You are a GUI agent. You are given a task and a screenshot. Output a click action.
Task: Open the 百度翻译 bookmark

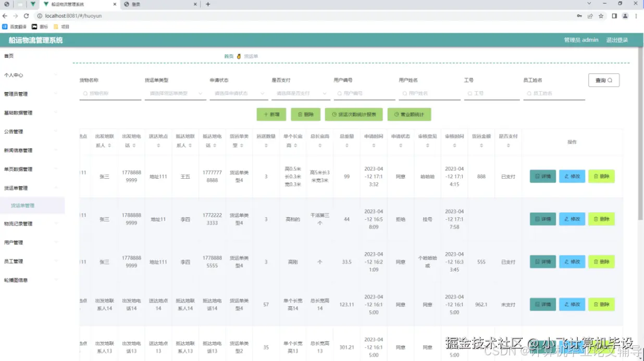coord(14,27)
